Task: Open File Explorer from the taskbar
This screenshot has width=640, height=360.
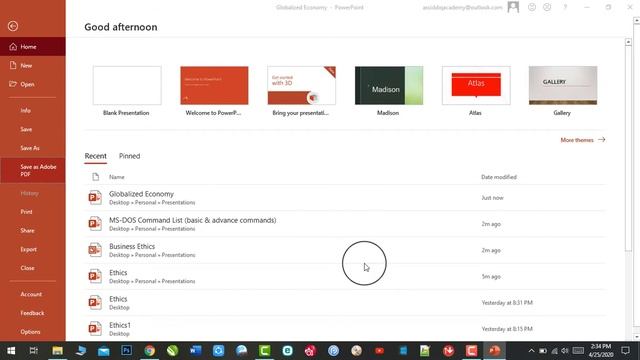Action: tap(57, 351)
